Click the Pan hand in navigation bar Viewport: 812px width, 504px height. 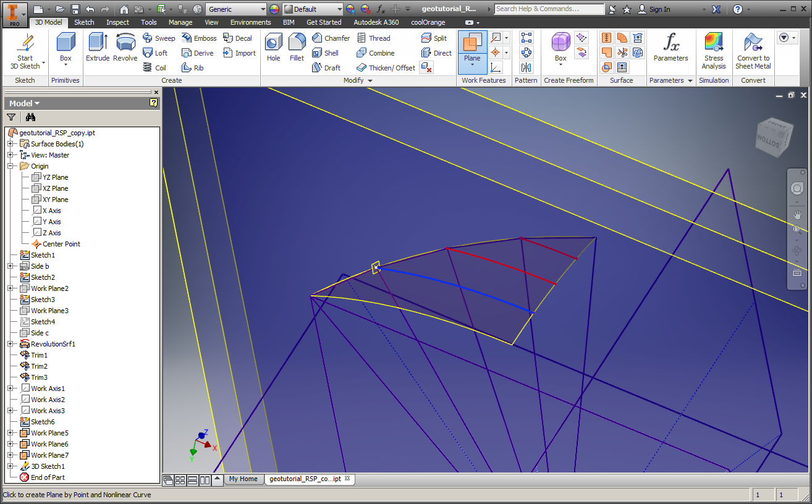point(797,215)
